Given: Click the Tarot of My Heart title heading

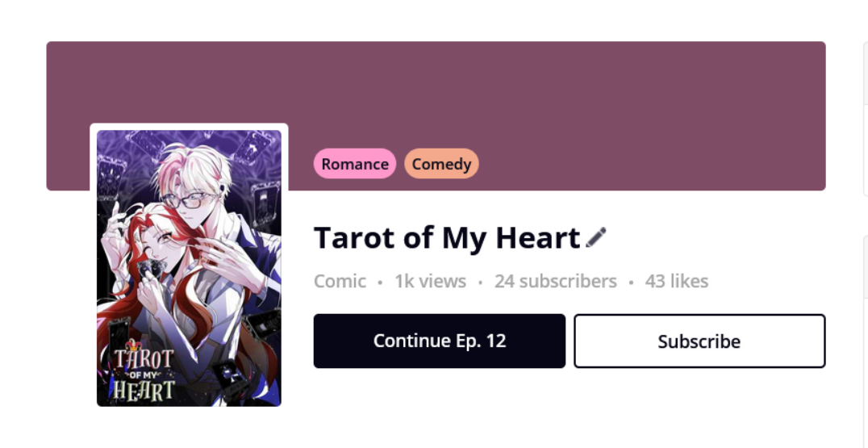Looking at the screenshot, I should click(447, 237).
